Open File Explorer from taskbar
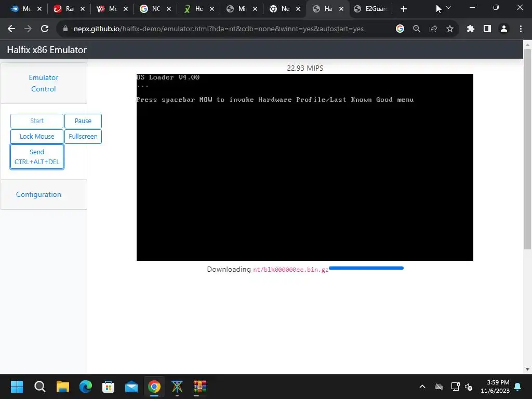 coord(63,387)
